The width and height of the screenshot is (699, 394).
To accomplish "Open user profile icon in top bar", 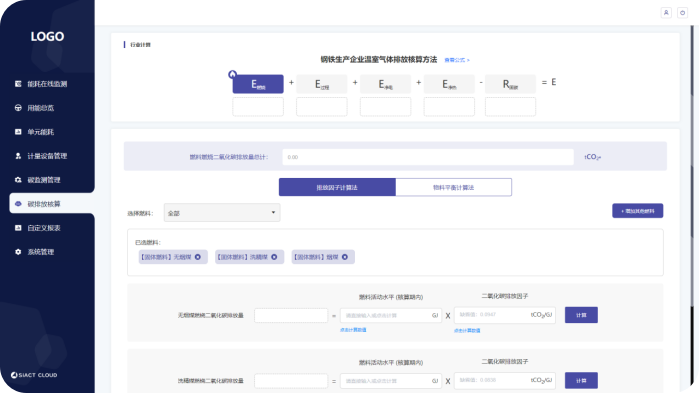I will pos(666,13).
